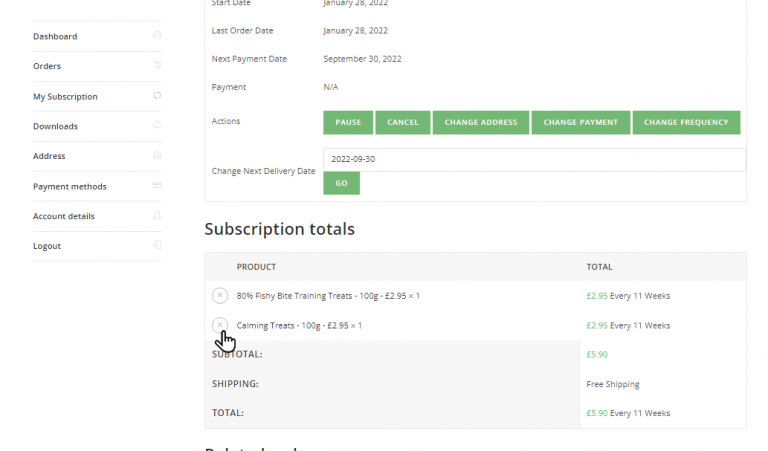768x451 pixels.
Task: Select Change Address action
Action: click(481, 122)
